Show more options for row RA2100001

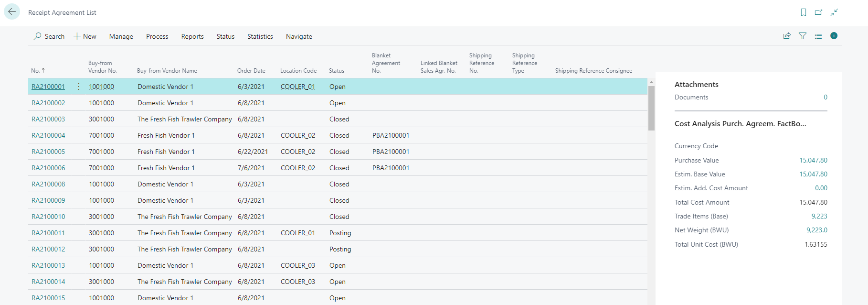click(79, 87)
